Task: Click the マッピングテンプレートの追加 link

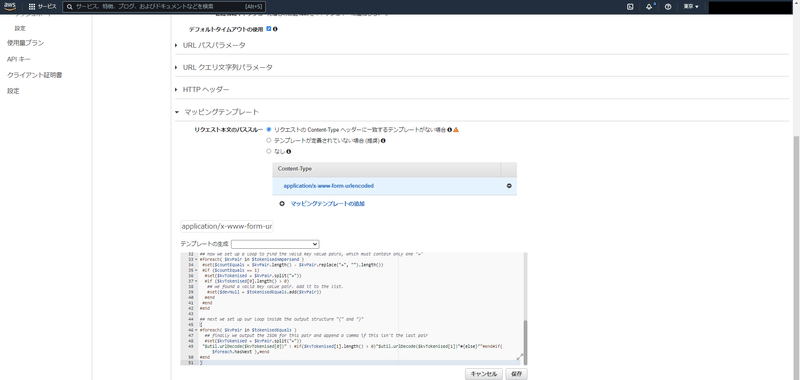Action: coord(328,203)
